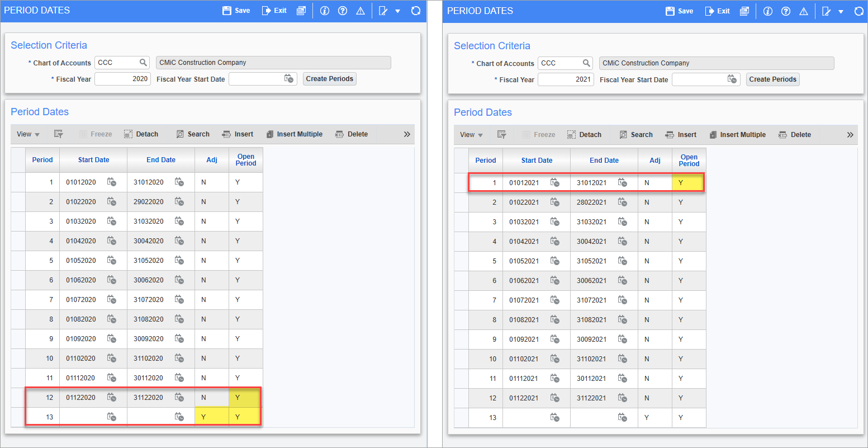This screenshot has height=448, width=868.
Task: Open the View dropdown in the left Period Dates toolbar
Action: (x=28, y=134)
